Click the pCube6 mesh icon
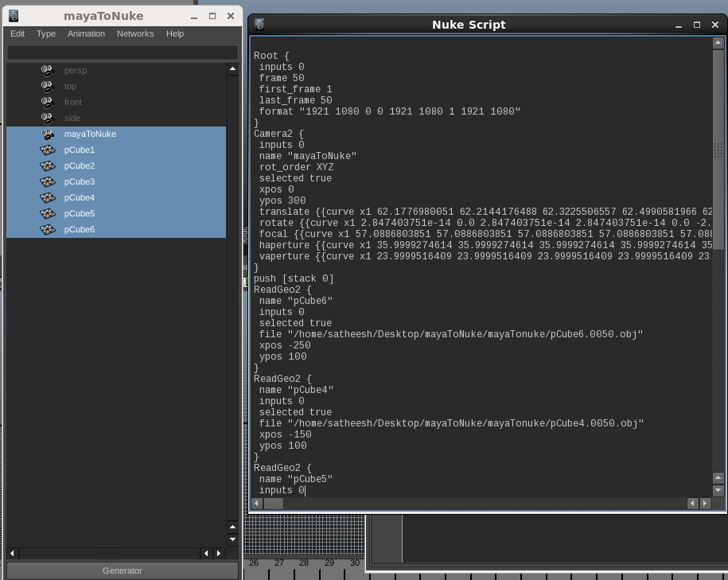 [48, 229]
